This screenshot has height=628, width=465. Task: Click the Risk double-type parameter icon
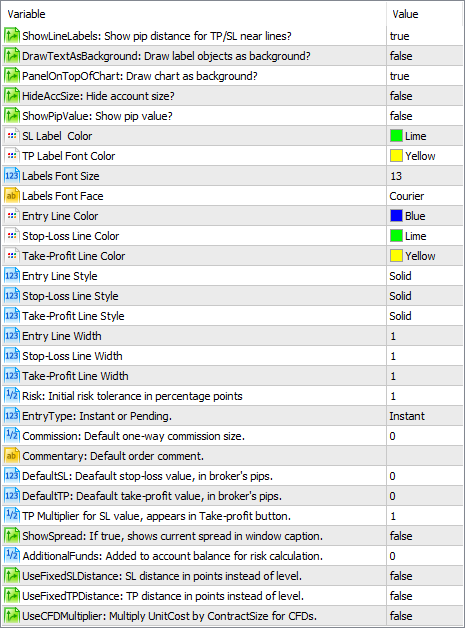(x=12, y=396)
